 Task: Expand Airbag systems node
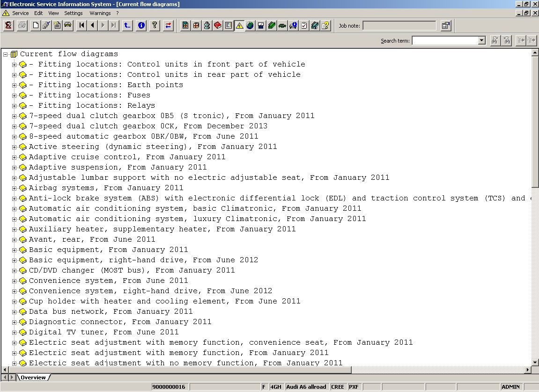pyautogui.click(x=14, y=188)
